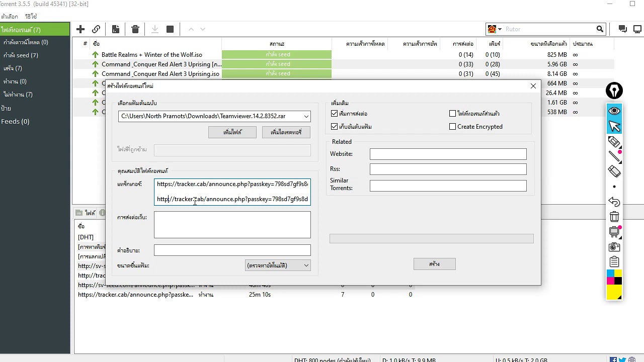Click the Comment input field
The height and width of the screenshot is (362, 644).
click(232, 250)
